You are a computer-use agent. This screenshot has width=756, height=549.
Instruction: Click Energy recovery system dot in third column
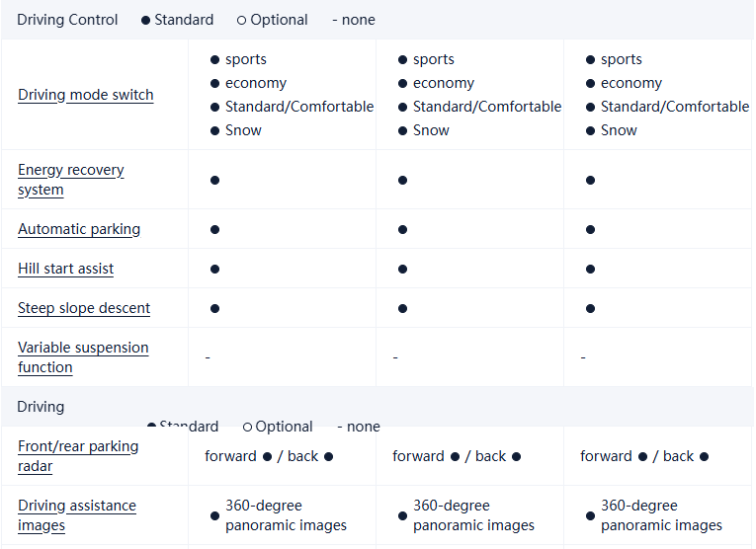(x=590, y=180)
